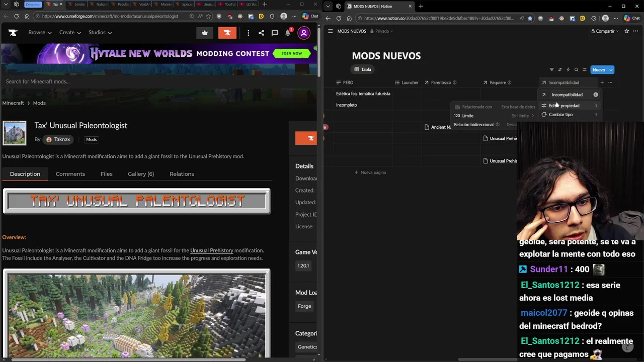The width and height of the screenshot is (644, 362).
Task: Favorite the CurseForge page with star icon
Action: click(x=208, y=16)
